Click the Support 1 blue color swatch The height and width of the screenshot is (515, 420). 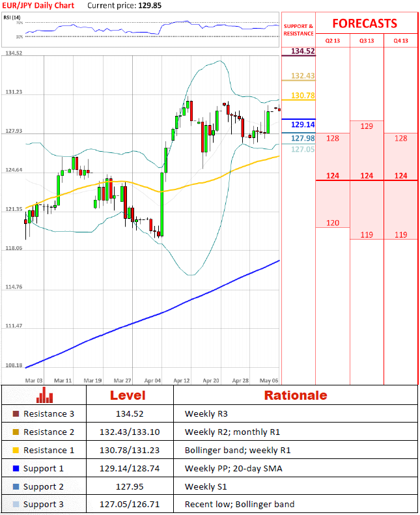[x=16, y=468]
